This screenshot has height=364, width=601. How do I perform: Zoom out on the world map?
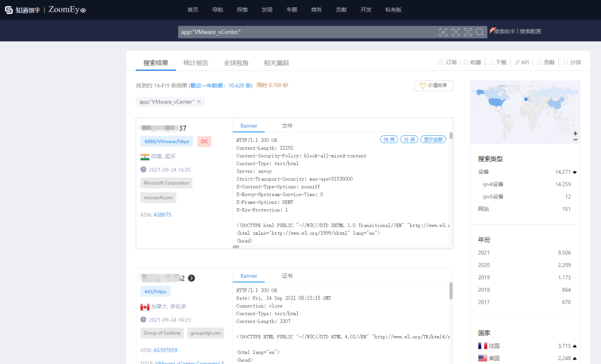(x=575, y=140)
